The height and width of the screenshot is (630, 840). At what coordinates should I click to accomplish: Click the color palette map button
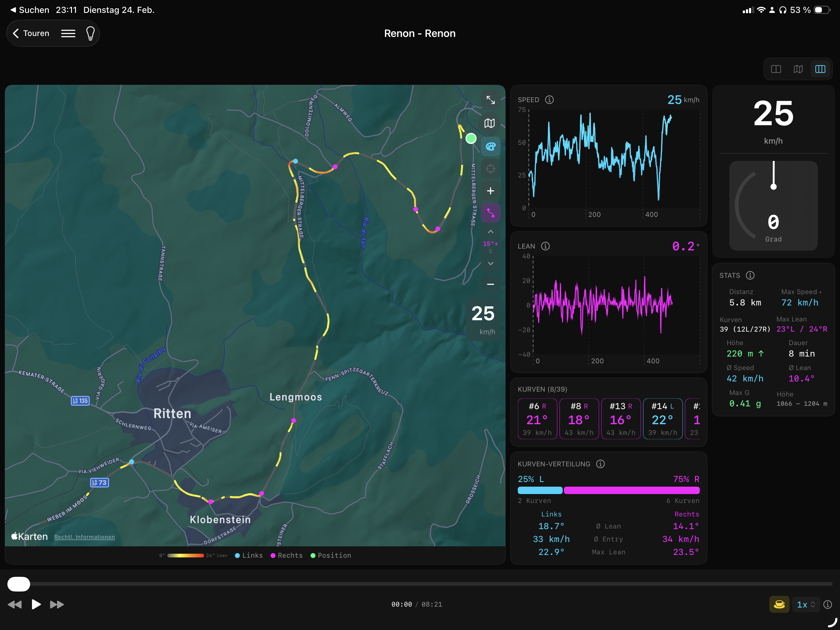(490, 146)
